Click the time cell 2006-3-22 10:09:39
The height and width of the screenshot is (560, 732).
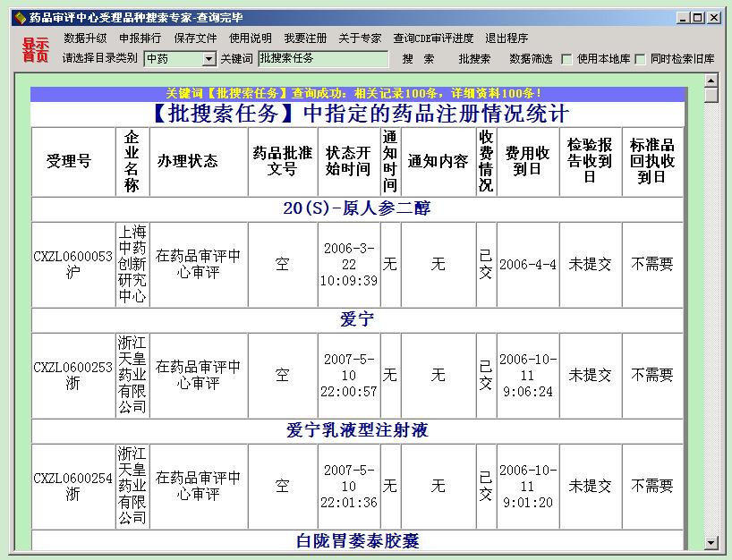point(349,264)
